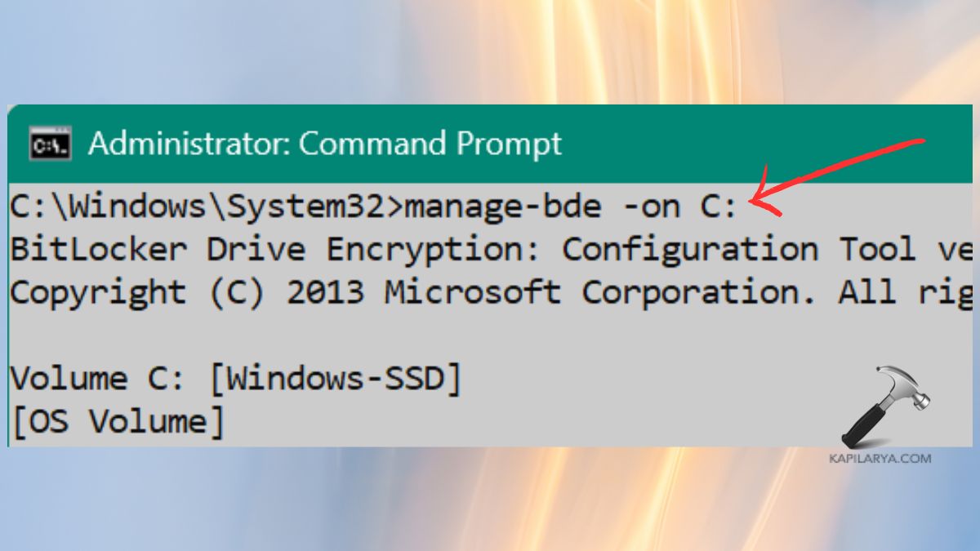Click the desktop wallpaper above the window
The height and width of the screenshot is (551, 980).
[x=490, y=49]
